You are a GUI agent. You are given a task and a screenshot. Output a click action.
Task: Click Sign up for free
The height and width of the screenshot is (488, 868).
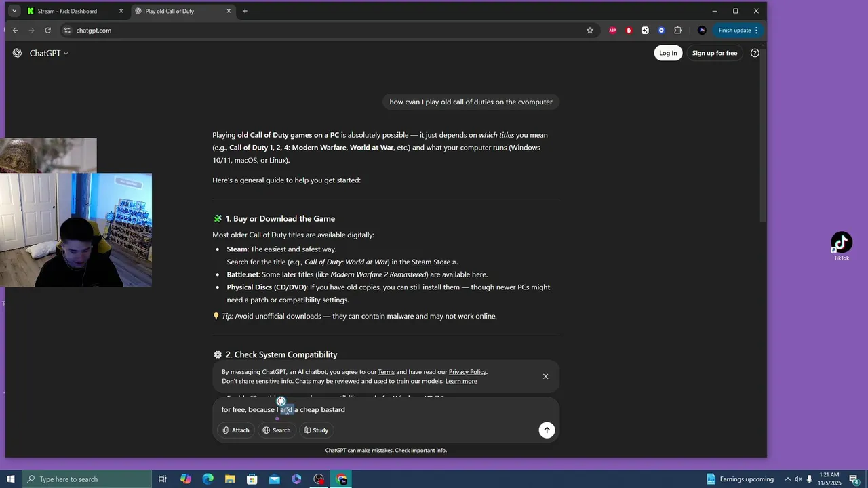coord(715,53)
